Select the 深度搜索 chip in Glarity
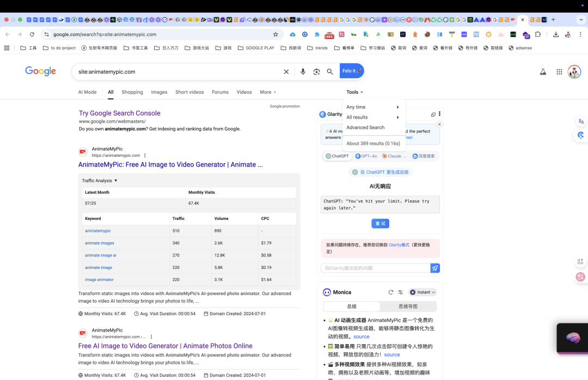 click(x=424, y=156)
